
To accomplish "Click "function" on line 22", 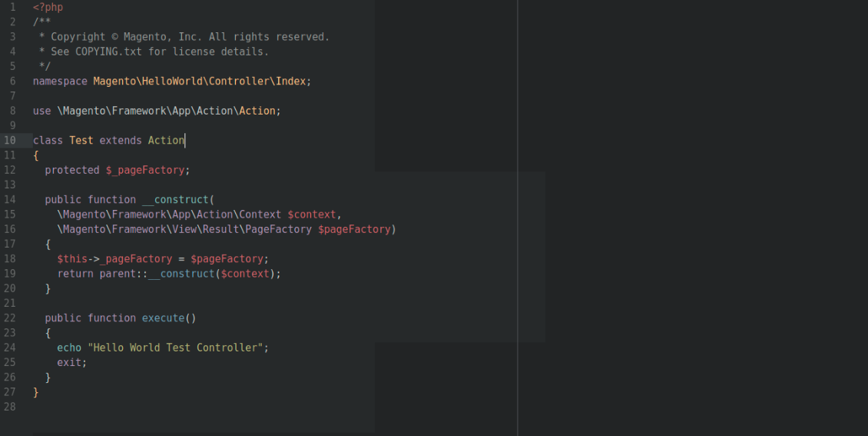I will pos(112,318).
